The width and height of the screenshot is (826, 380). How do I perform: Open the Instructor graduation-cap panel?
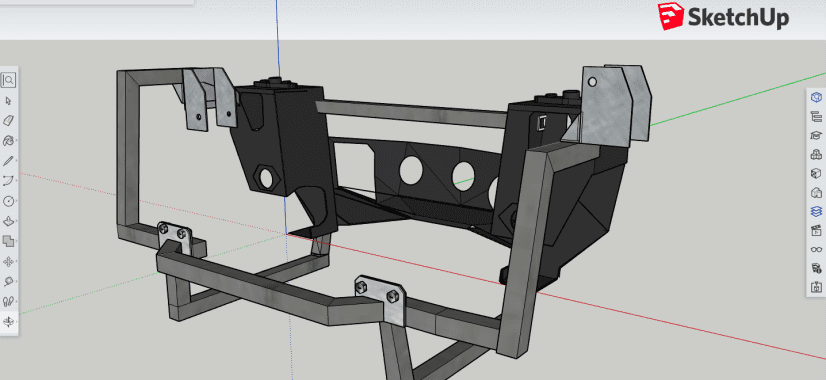[816, 135]
